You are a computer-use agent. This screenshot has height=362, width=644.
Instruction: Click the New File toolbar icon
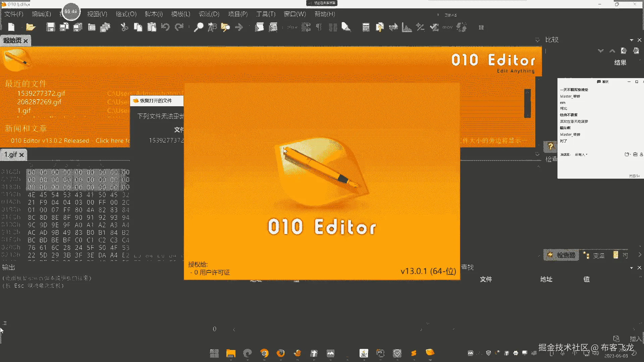[11, 27]
